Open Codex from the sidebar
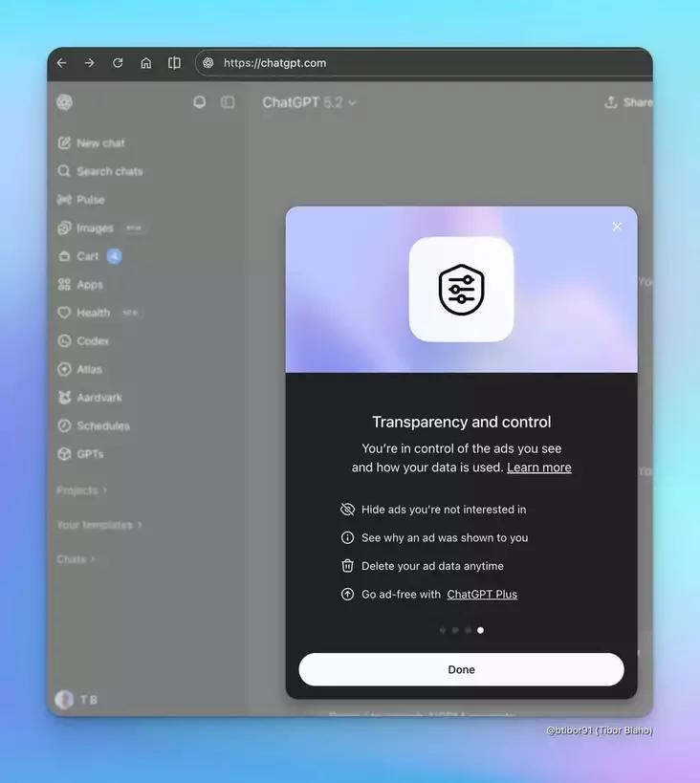This screenshot has height=783, width=700. 93,341
